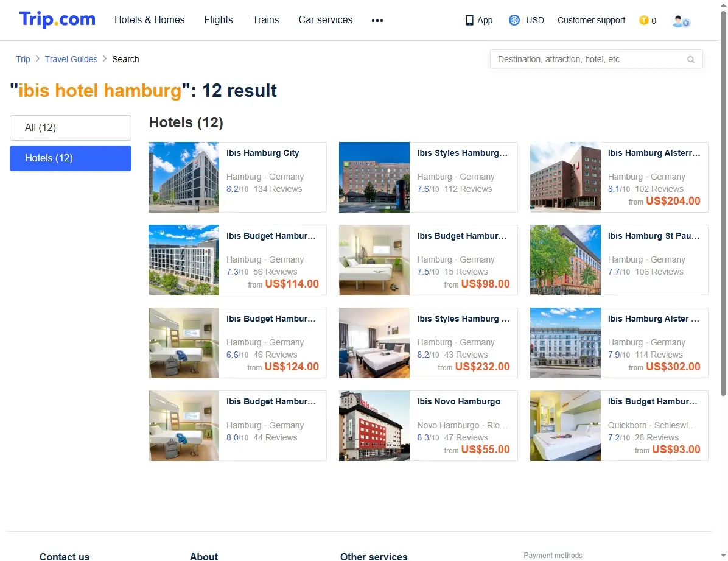The image size is (728, 561).
Task: Click the US$232.00 price
Action: [x=483, y=367]
